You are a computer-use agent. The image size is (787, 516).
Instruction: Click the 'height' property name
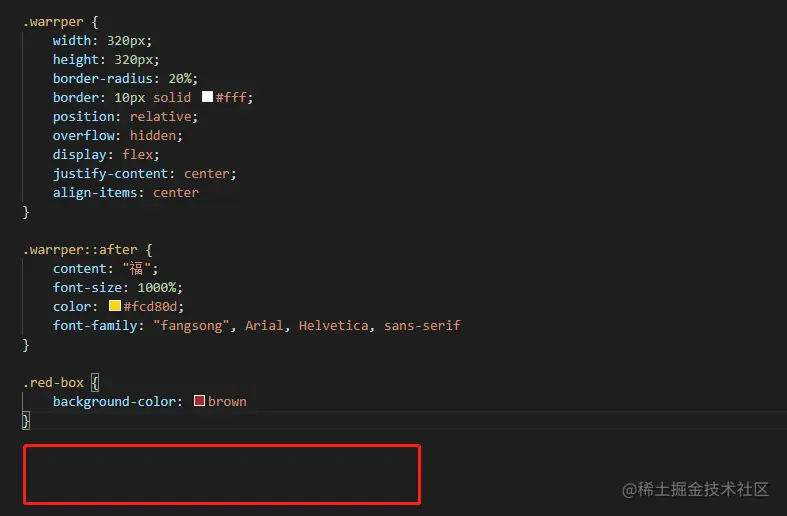point(76,60)
